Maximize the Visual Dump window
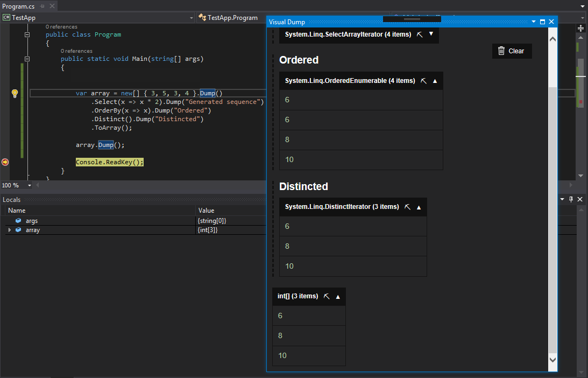The height and width of the screenshot is (378, 588). 542,22
